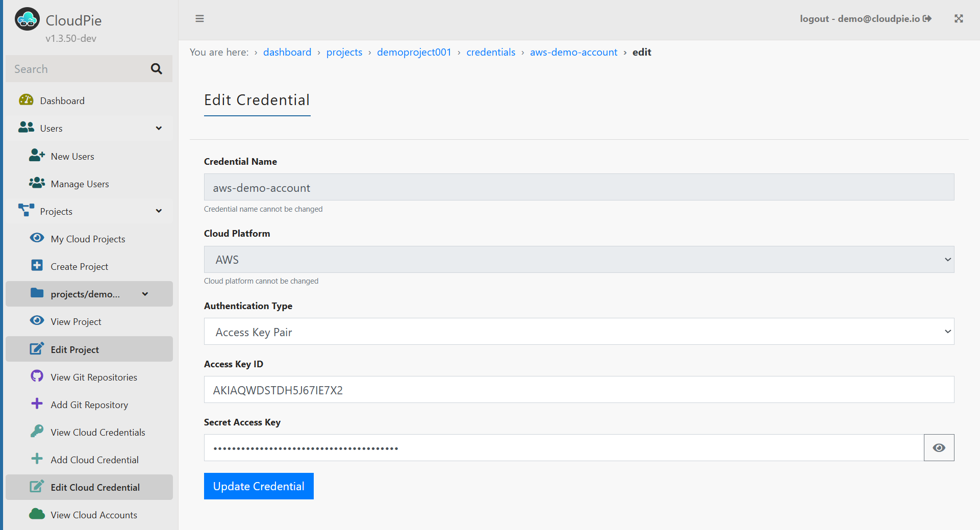The width and height of the screenshot is (980, 530).
Task: Click the CloudPie logo icon
Action: point(27,19)
